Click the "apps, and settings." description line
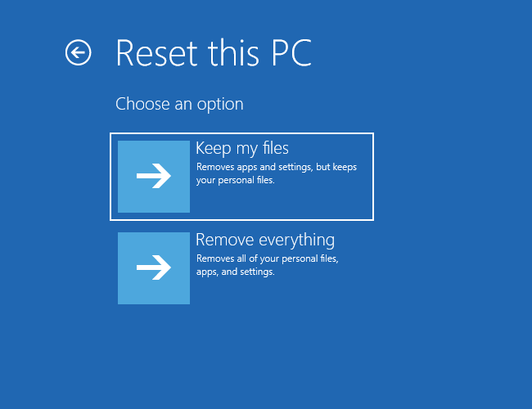 click(235, 272)
